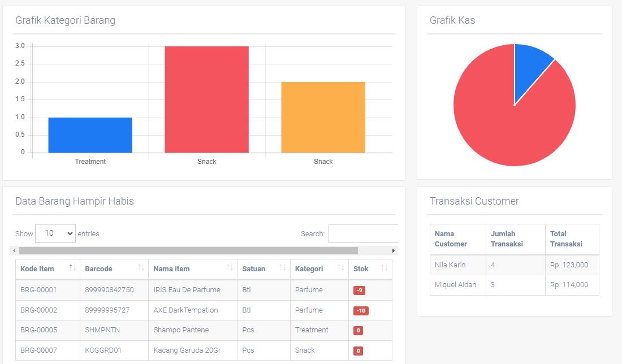Viewport: 622px width, 364px height.
Task: Click the Satuan column sort icon
Action: (280, 268)
